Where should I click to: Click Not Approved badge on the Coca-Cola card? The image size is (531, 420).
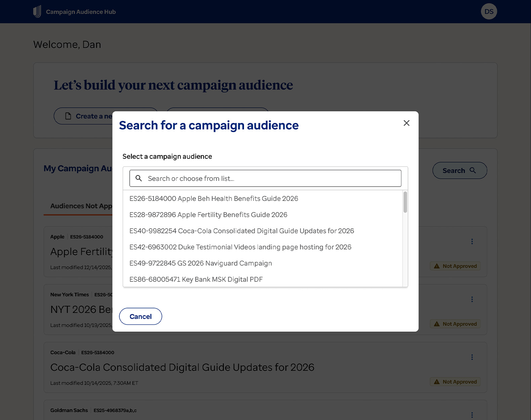[455, 382]
